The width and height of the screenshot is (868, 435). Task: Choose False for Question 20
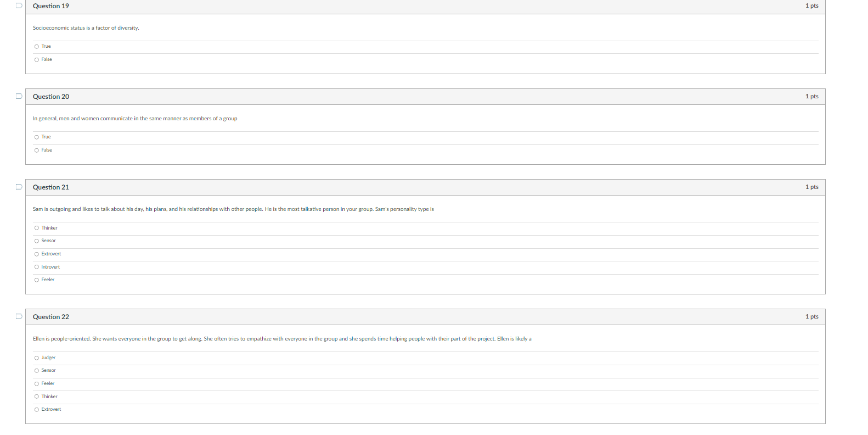point(37,150)
